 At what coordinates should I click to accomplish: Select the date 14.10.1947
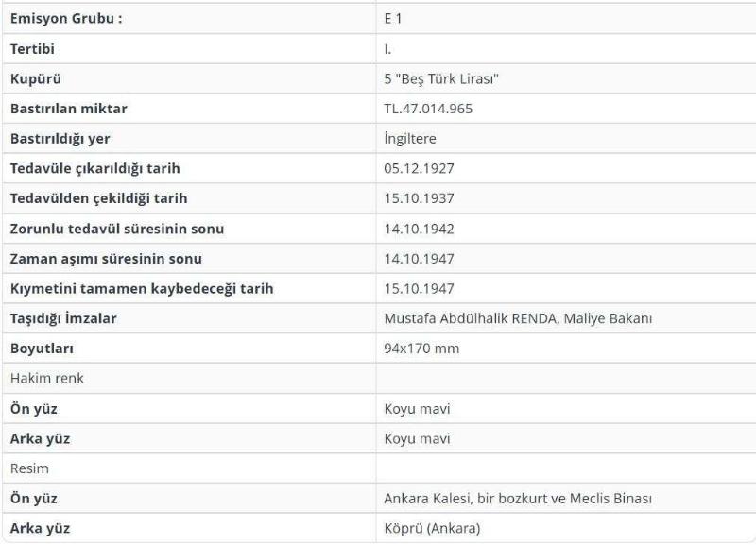pos(419,259)
